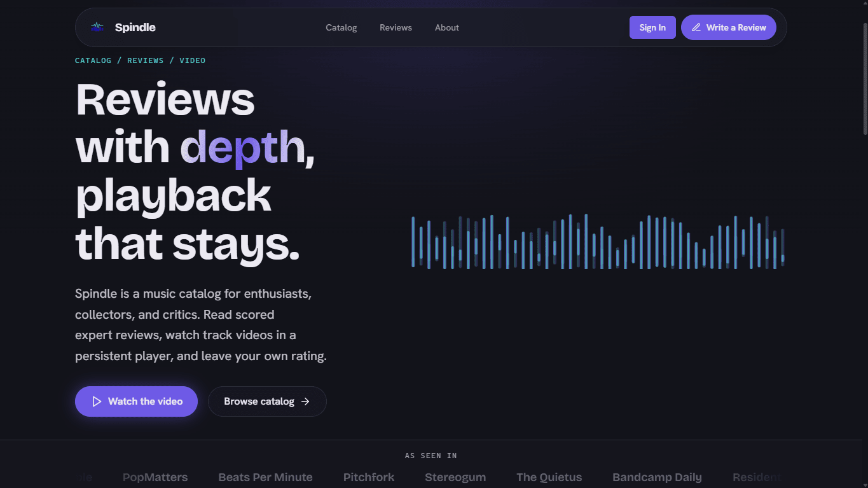Screen dimensions: 868x488
Task: Select the CATALOG breadcrumb
Action: tap(93, 60)
